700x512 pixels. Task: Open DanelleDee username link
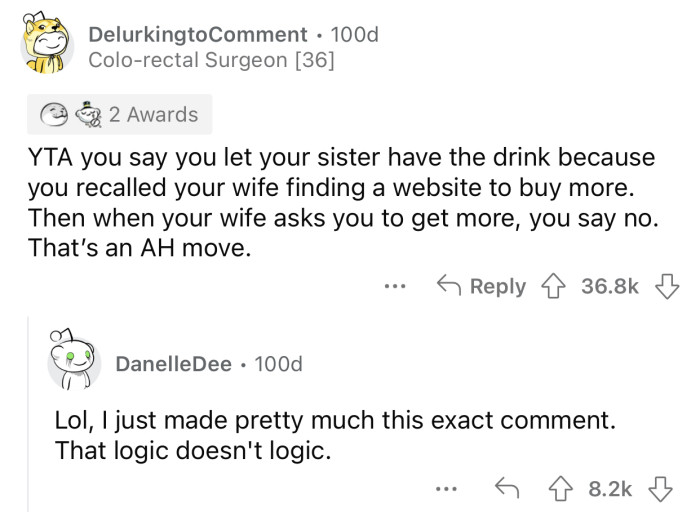click(173, 364)
